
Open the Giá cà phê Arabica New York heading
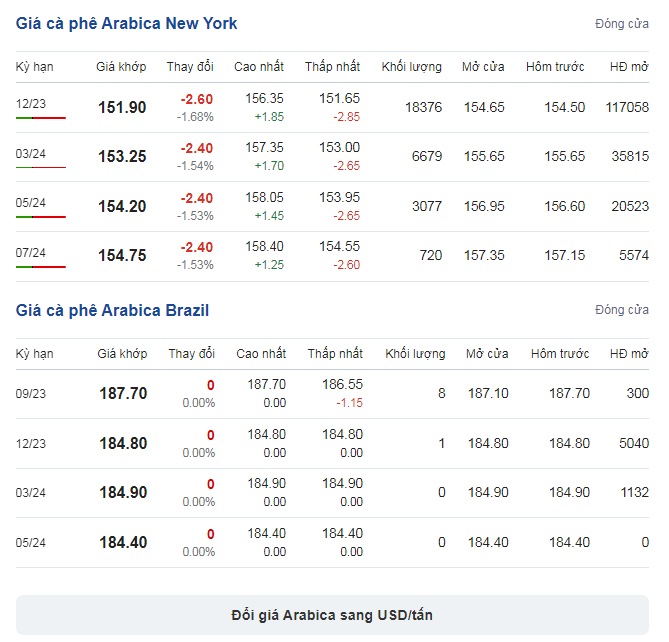click(126, 23)
